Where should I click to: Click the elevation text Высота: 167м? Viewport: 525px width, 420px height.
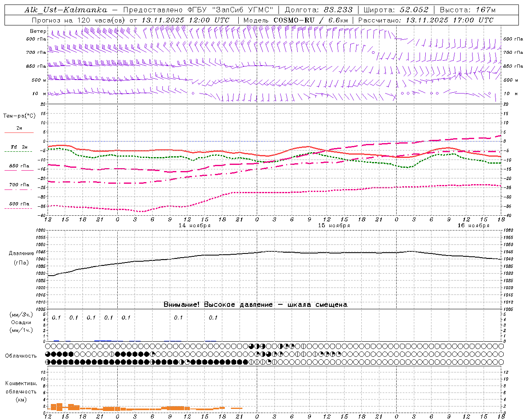pyautogui.click(x=468, y=10)
